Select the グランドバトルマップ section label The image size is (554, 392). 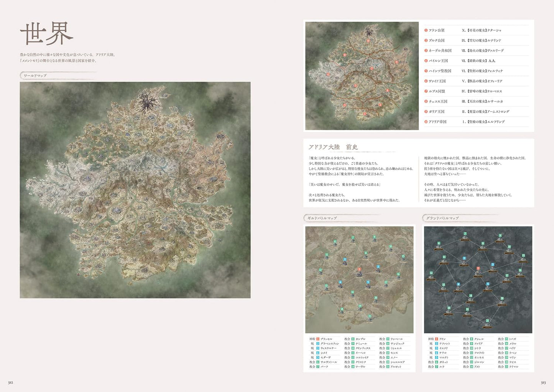(x=442, y=218)
